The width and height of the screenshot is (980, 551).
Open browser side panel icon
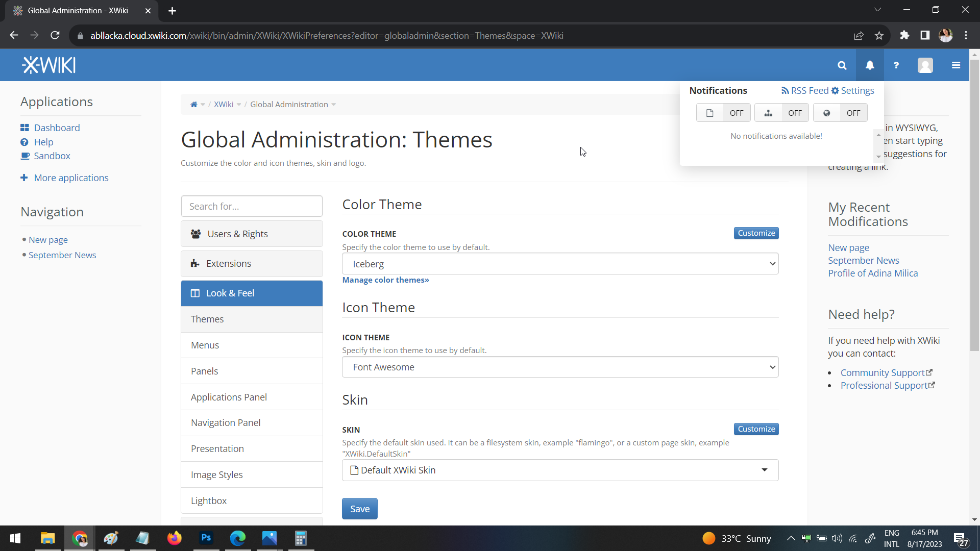point(925,35)
